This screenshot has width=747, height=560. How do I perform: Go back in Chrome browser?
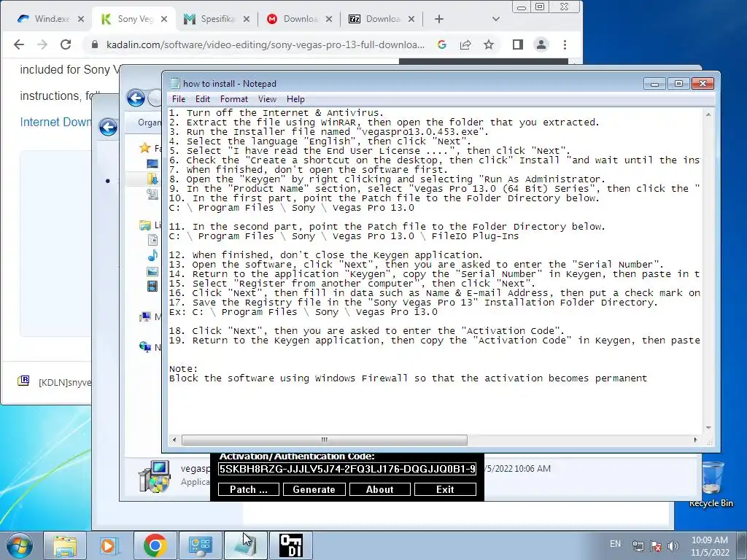18,44
